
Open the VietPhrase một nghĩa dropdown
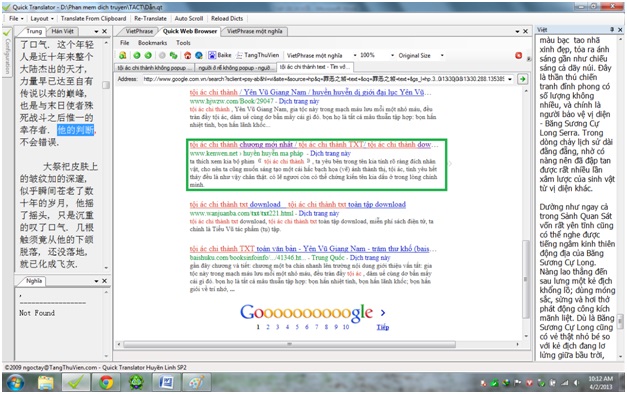[355, 55]
